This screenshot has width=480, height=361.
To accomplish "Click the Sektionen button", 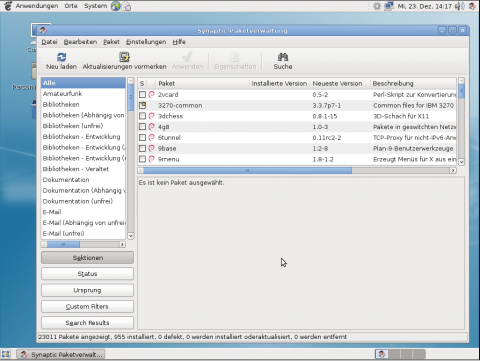I will point(87,258).
